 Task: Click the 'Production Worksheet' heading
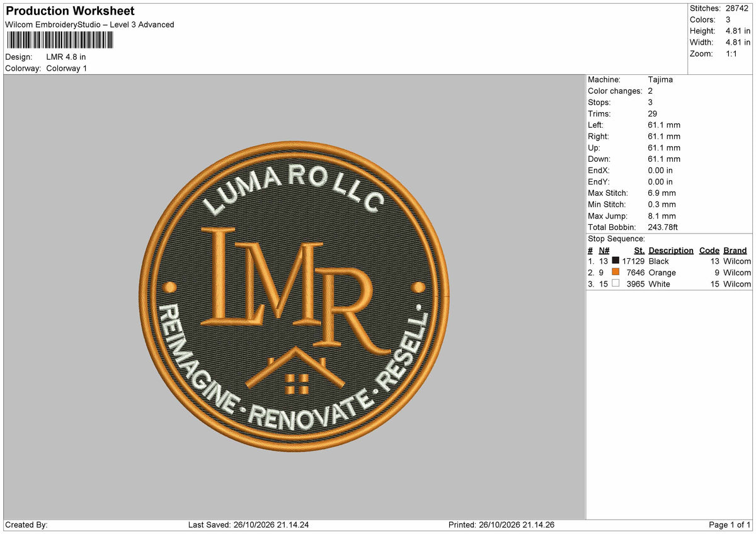70,11
